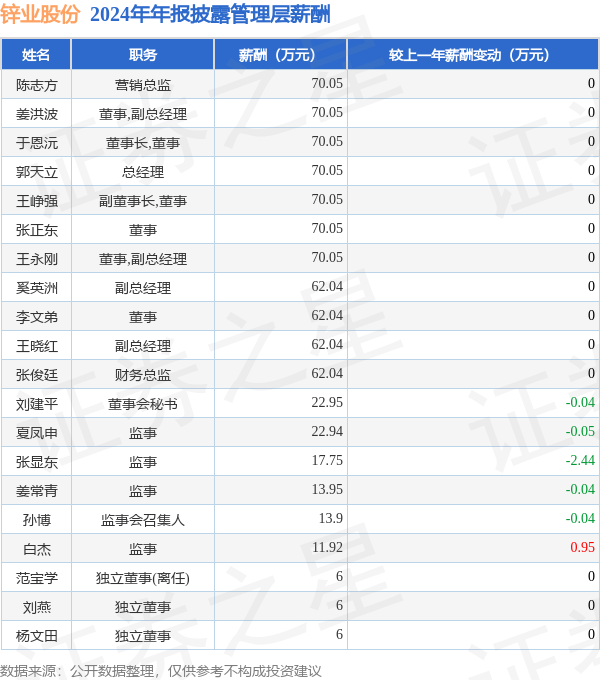
Task: Click the 2024年年报披露管理层薪酬 title text
Action: [x=210, y=14]
